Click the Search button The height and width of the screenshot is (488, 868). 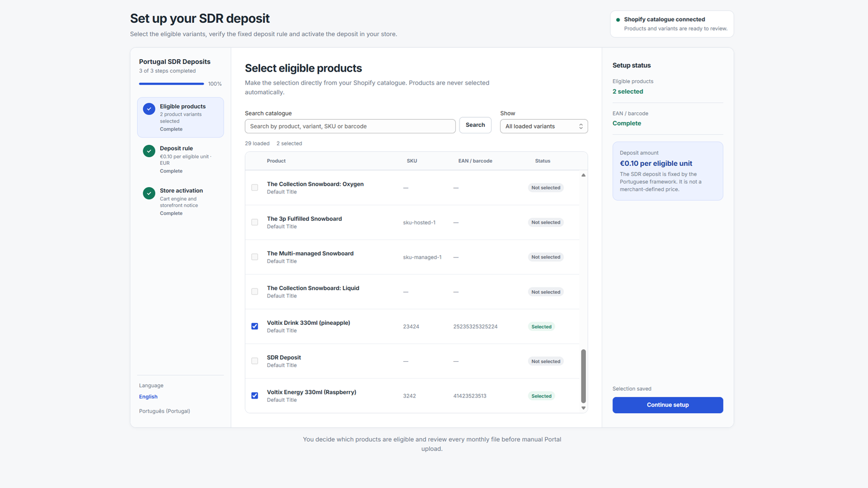pos(475,125)
